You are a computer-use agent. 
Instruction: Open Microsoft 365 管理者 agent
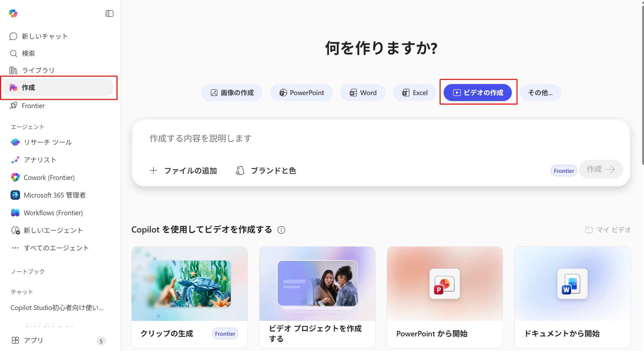click(58, 195)
